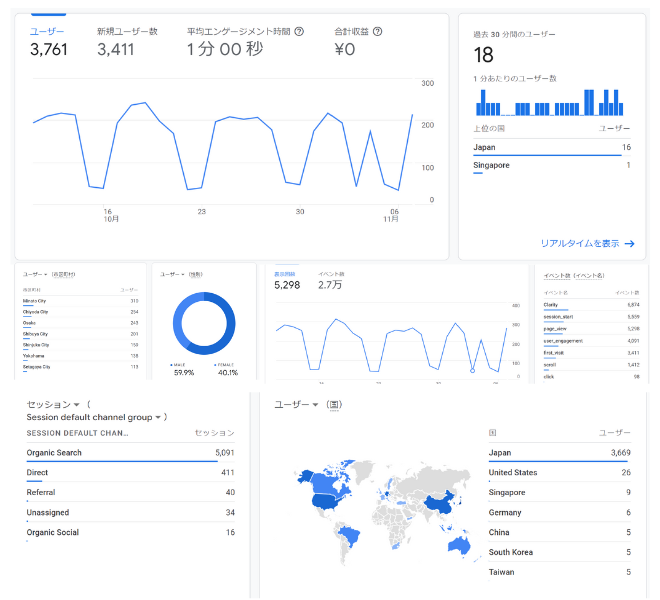Click the Germany row in country list
This screenshot has width=660, height=600.
click(x=559, y=512)
